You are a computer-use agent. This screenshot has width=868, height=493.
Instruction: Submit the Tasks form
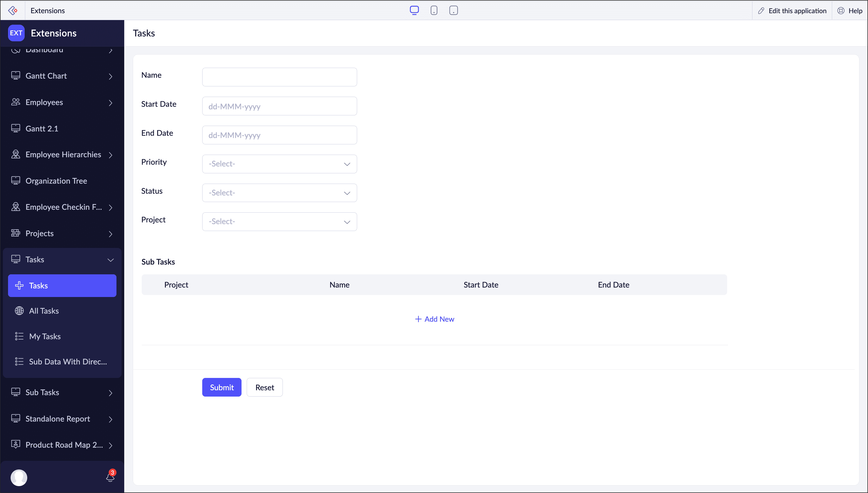[222, 387]
